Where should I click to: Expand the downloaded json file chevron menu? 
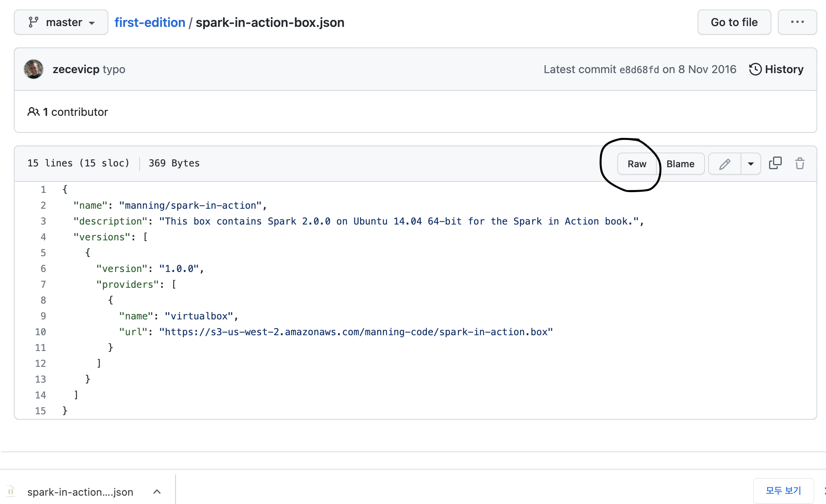pos(157,491)
